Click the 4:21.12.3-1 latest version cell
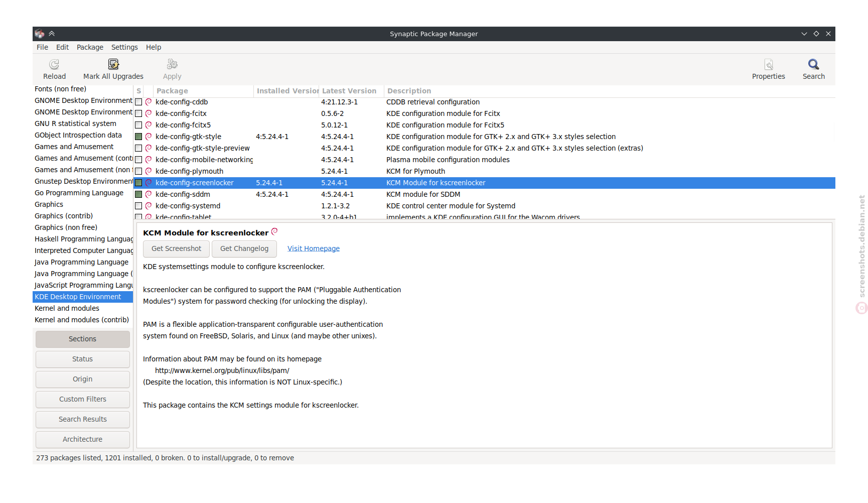This screenshot has width=868, height=503. tap(340, 102)
